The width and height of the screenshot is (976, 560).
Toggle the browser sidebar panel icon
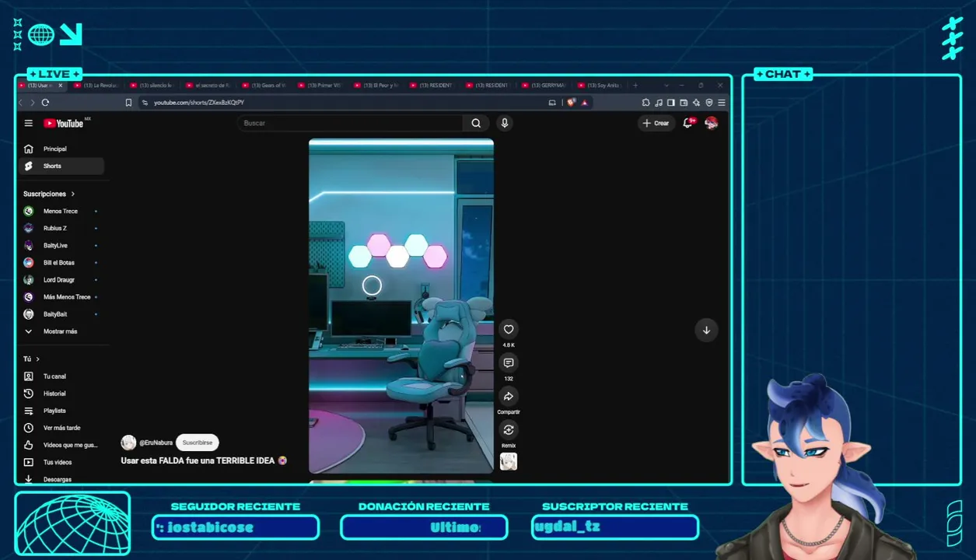pos(671,103)
